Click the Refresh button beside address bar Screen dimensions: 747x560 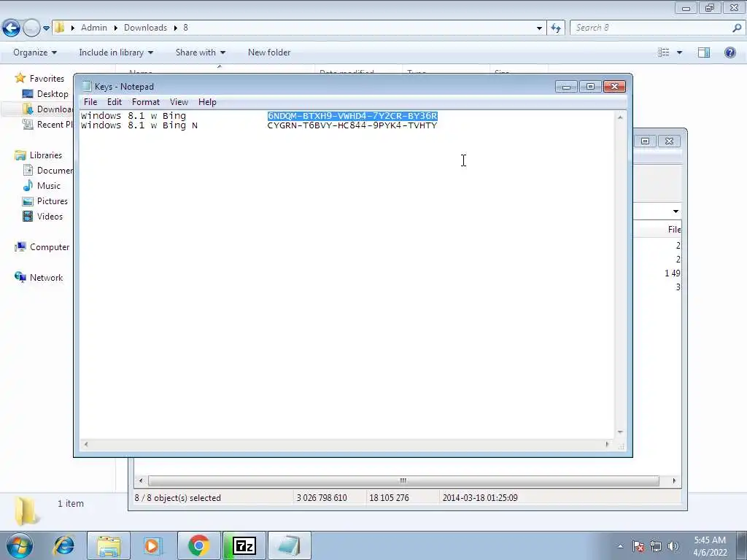(555, 28)
